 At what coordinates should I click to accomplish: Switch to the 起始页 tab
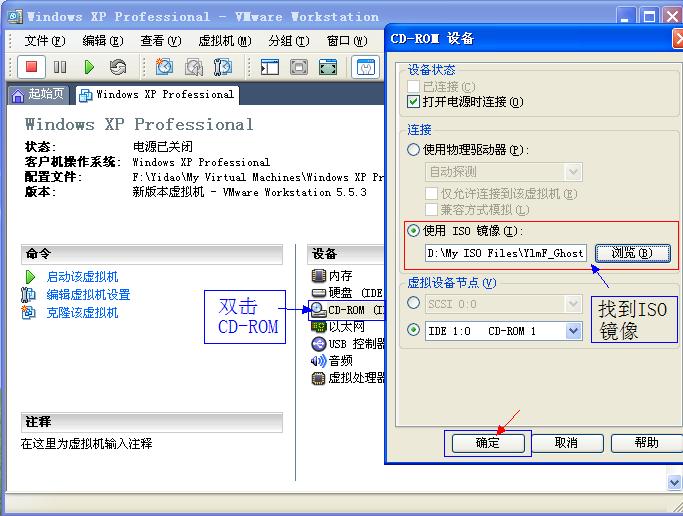(38, 94)
